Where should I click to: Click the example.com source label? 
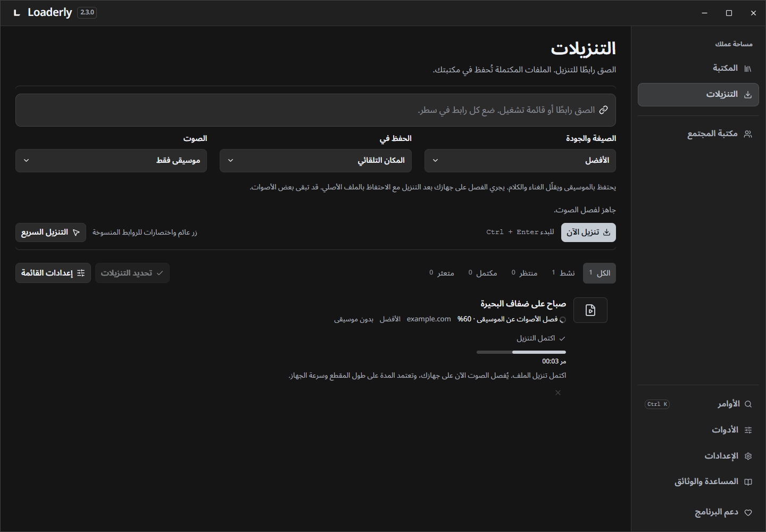click(x=429, y=319)
